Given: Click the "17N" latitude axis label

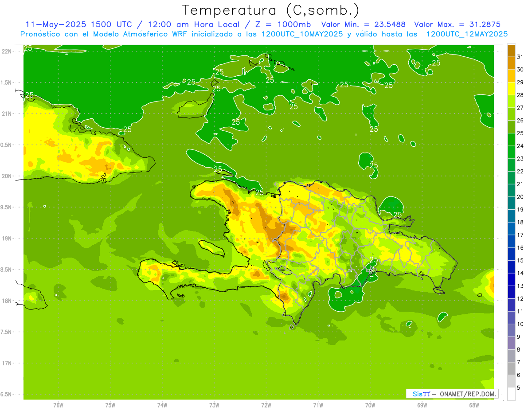Looking at the screenshot, I should pos(7,364).
